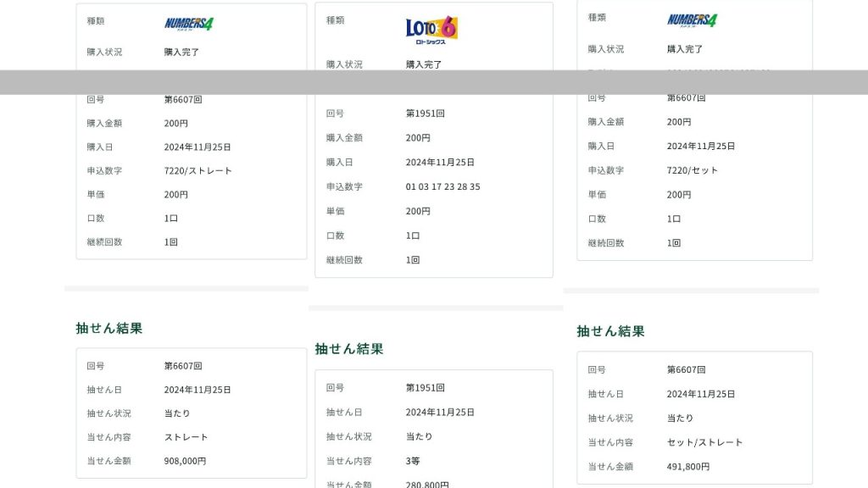Viewport: 868px width, 488px height.
Task: Click 2024年11月25日 purchase date in Loto6 card
Action: (439, 162)
